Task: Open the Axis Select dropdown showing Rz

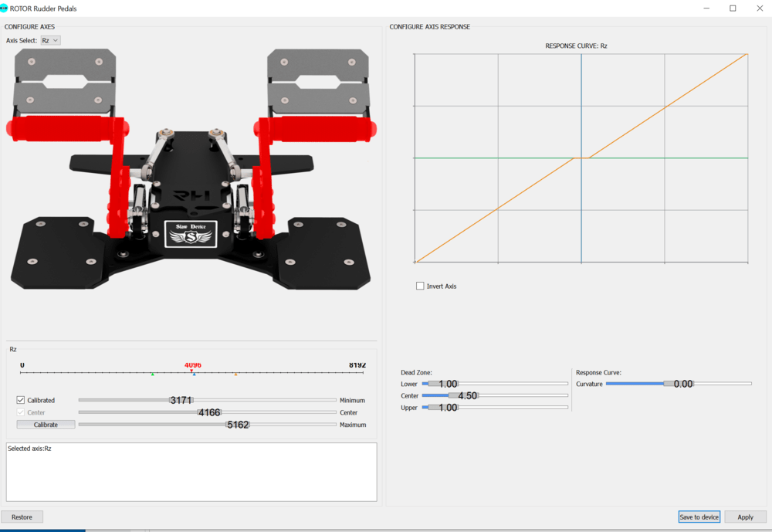Action: coord(49,39)
